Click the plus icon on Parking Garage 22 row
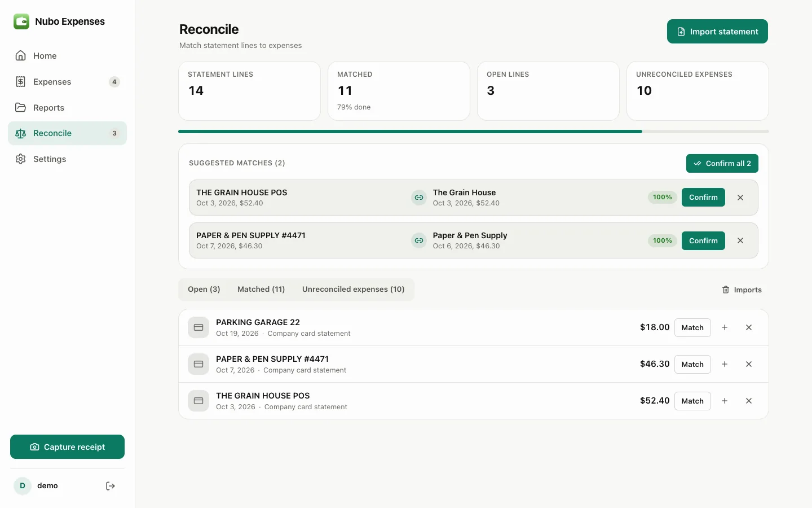This screenshot has width=812, height=508. coord(725,327)
